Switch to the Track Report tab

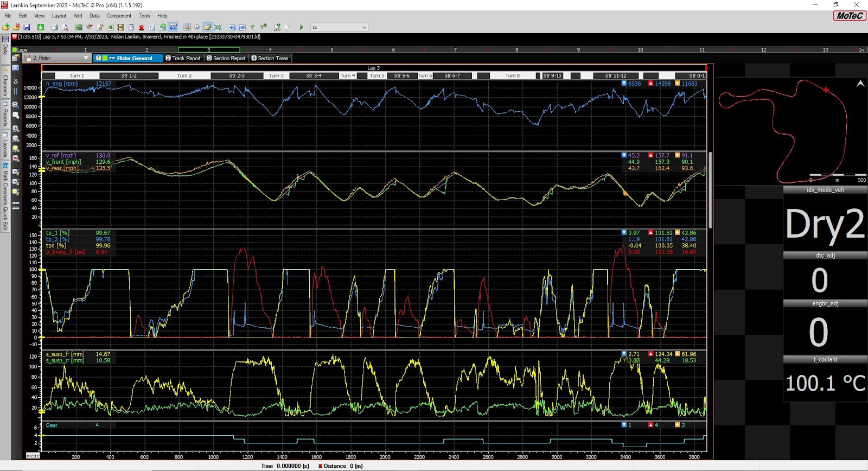click(x=183, y=58)
